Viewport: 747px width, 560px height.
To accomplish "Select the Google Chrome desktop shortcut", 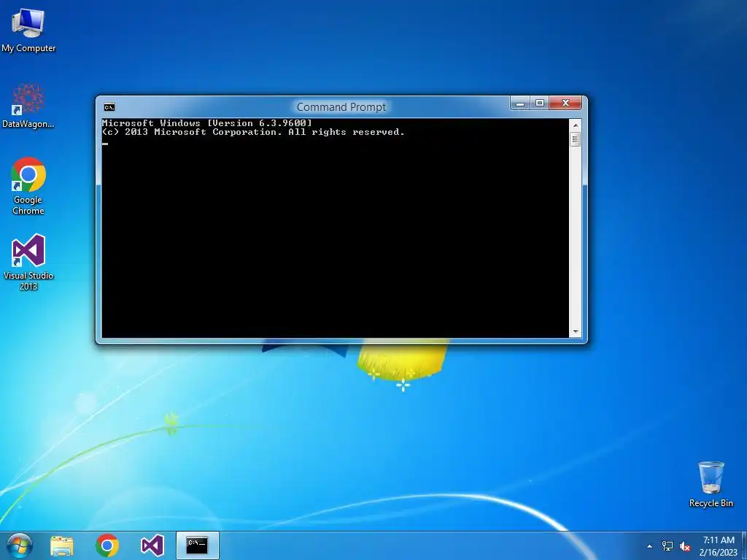I will click(28, 186).
